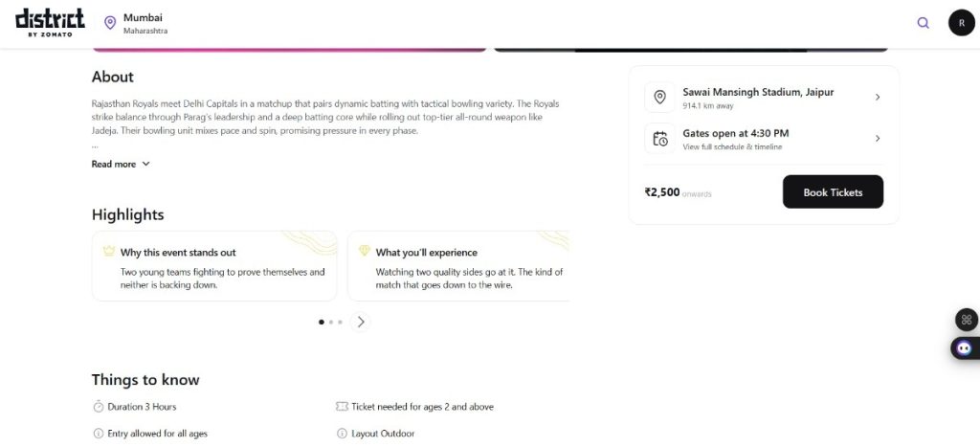This screenshot has height=447, width=980.
Task: Open the profile avatar labeled R
Action: click(x=961, y=23)
